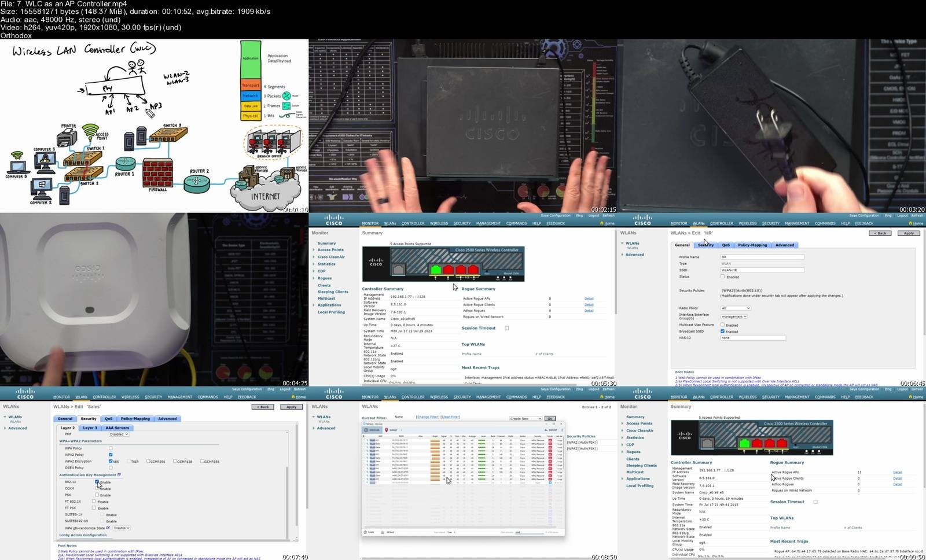
Task: Open WIRELESS menu in 00:08:50 frame
Action: 439,397
